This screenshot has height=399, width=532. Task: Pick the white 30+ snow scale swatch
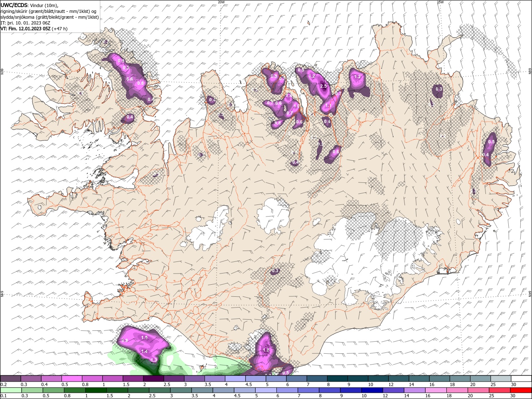point(521,379)
